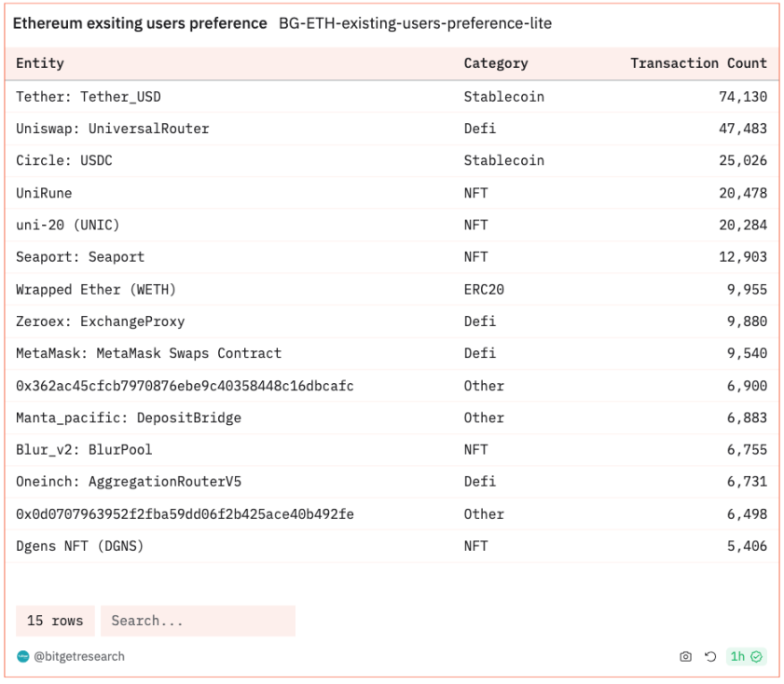
Task: Click the camera screenshot icon
Action: point(685,657)
